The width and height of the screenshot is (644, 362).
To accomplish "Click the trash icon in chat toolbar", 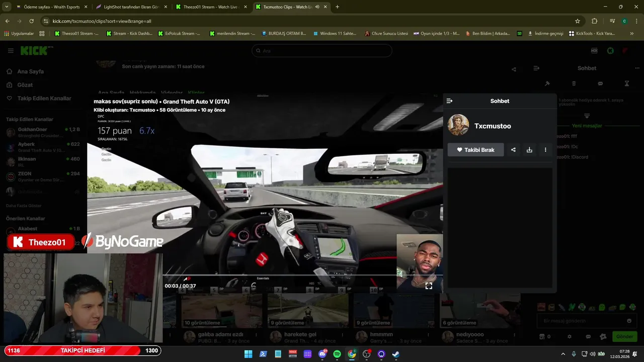I will [x=574, y=83].
